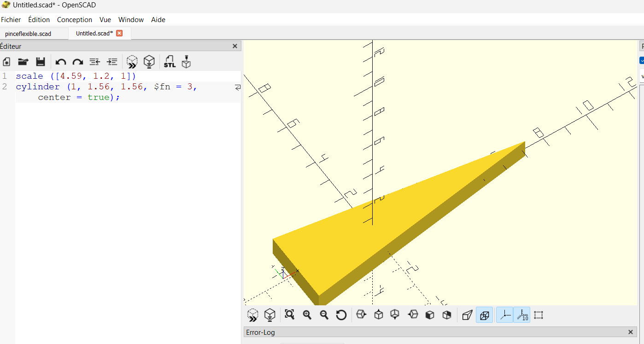Create a new file with the New icon
The height and width of the screenshot is (344, 644).
tap(6, 62)
